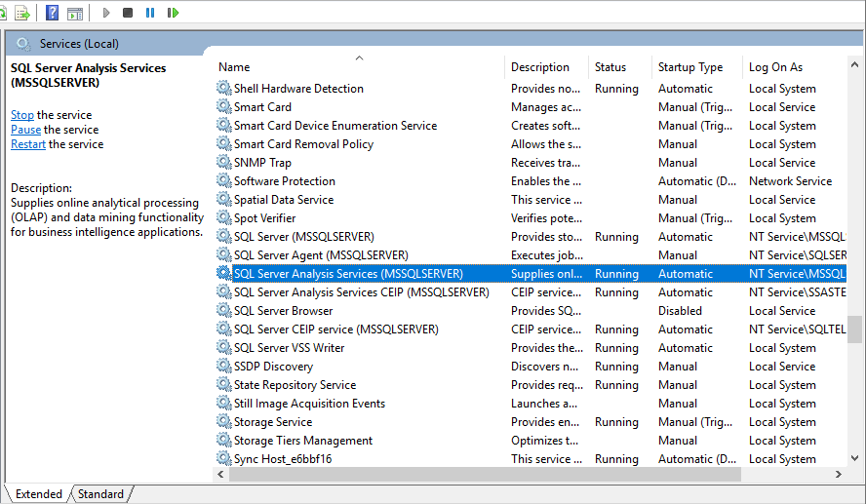Viewport: 866px width, 504px height.
Task: Click Running status of State Repository Service
Action: coord(616,385)
